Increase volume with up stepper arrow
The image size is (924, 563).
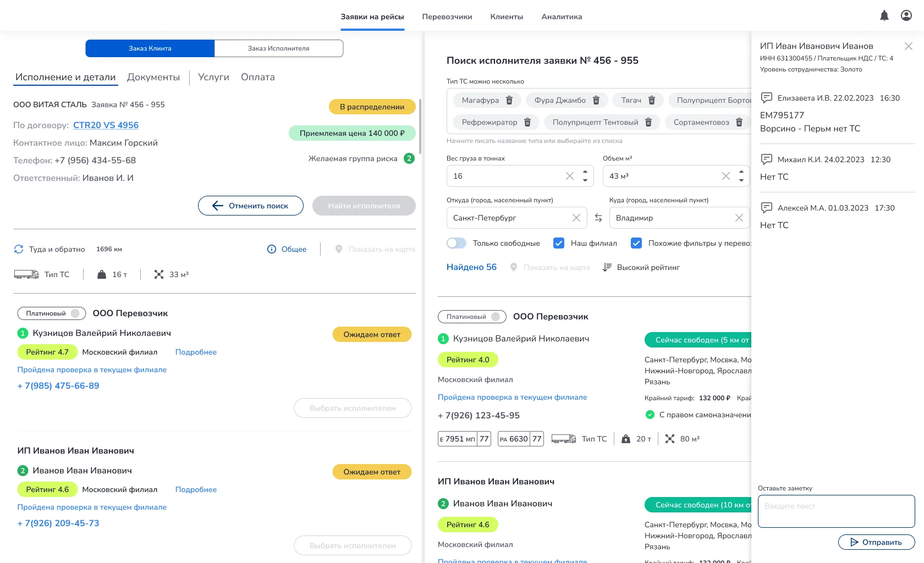tap(741, 171)
